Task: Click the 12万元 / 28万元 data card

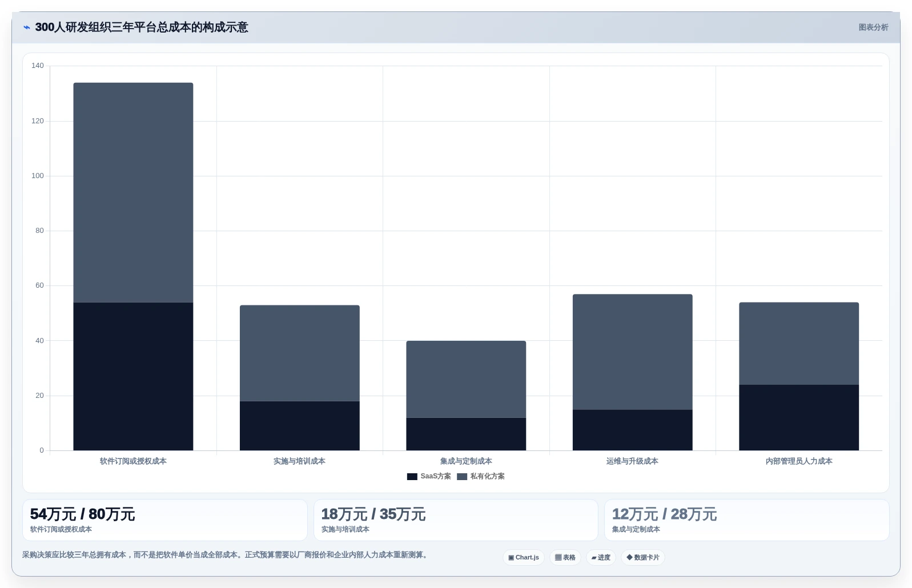Action: [x=747, y=520]
